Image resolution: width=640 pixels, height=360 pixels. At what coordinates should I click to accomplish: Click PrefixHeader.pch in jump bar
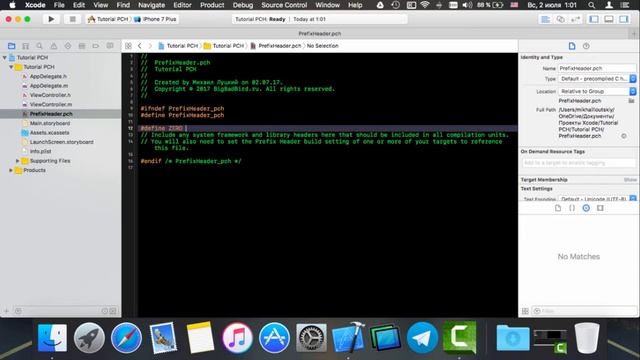(276, 46)
